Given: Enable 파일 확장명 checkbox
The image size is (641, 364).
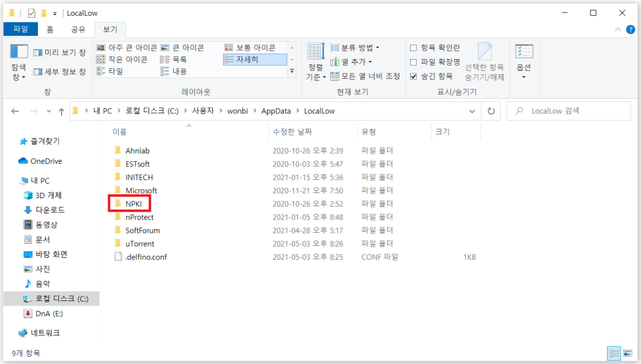Looking at the screenshot, I should 413,62.
